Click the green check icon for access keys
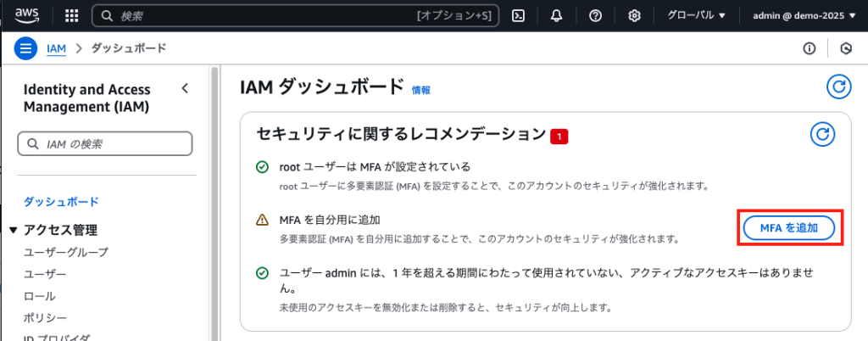 click(263, 273)
